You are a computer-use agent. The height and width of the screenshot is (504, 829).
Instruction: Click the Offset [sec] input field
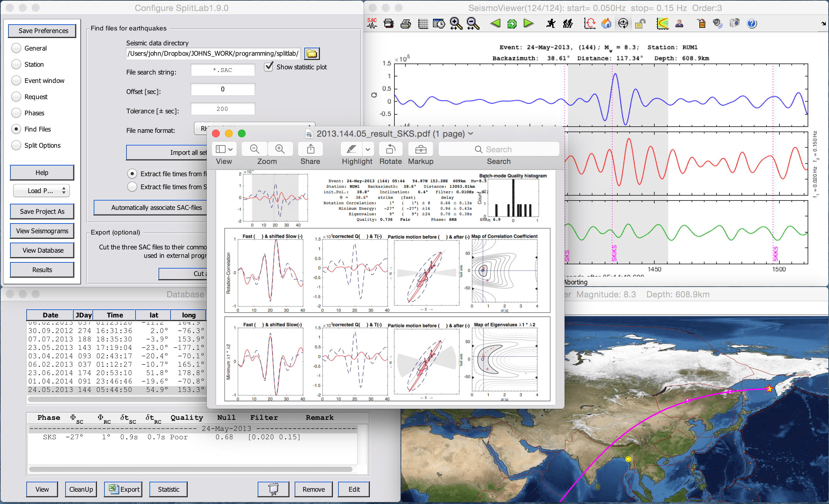223,89
